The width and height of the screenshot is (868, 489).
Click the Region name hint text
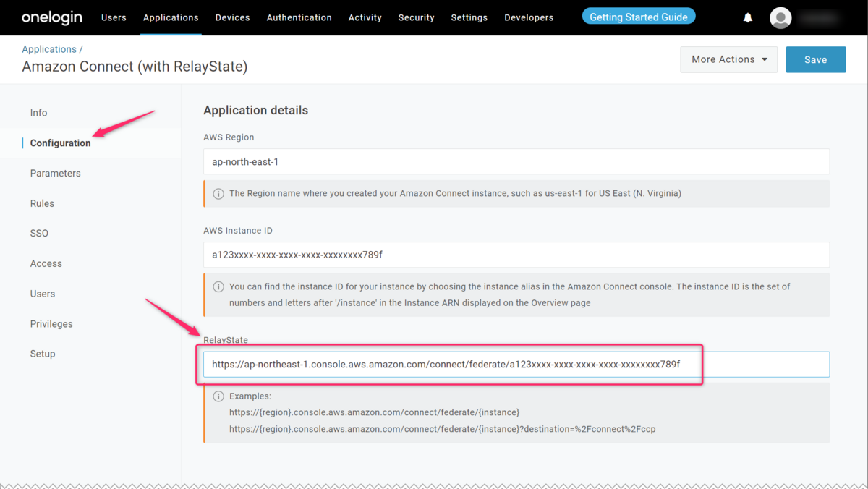tap(455, 194)
